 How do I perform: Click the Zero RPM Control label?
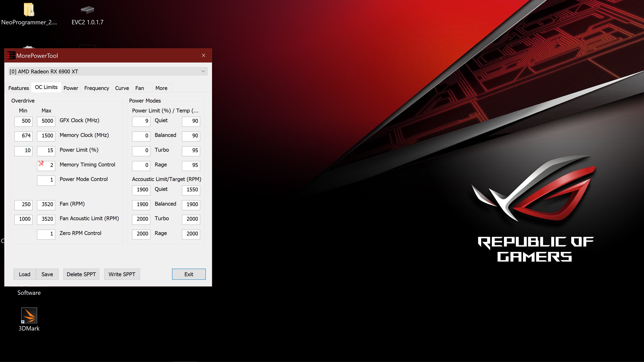[x=80, y=233]
